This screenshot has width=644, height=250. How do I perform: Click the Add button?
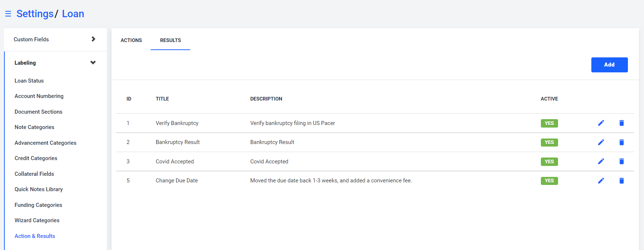[609, 65]
